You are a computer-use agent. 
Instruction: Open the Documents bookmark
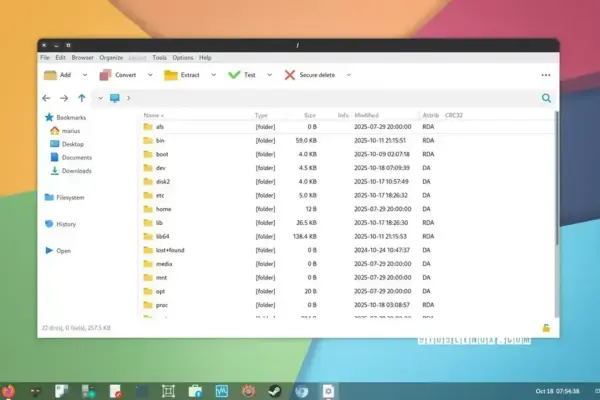point(72,158)
